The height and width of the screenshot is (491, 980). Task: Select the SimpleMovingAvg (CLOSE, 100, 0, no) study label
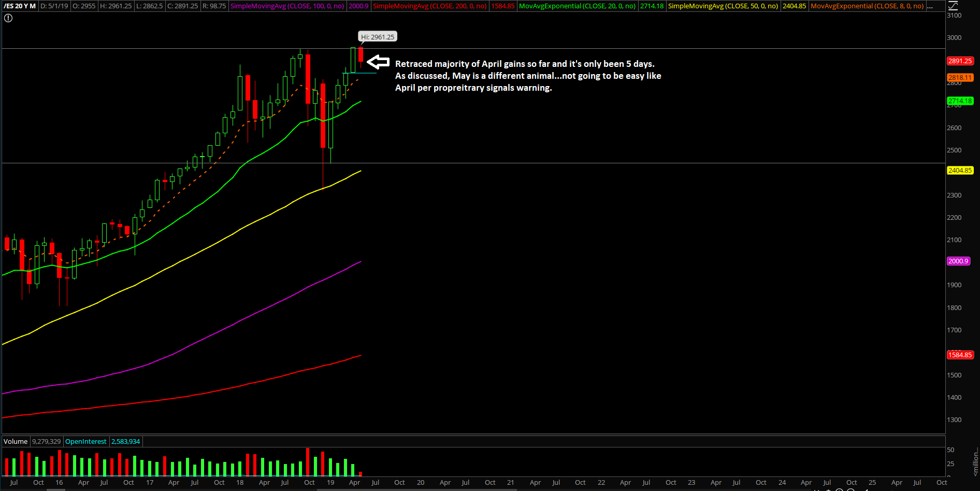(x=287, y=6)
